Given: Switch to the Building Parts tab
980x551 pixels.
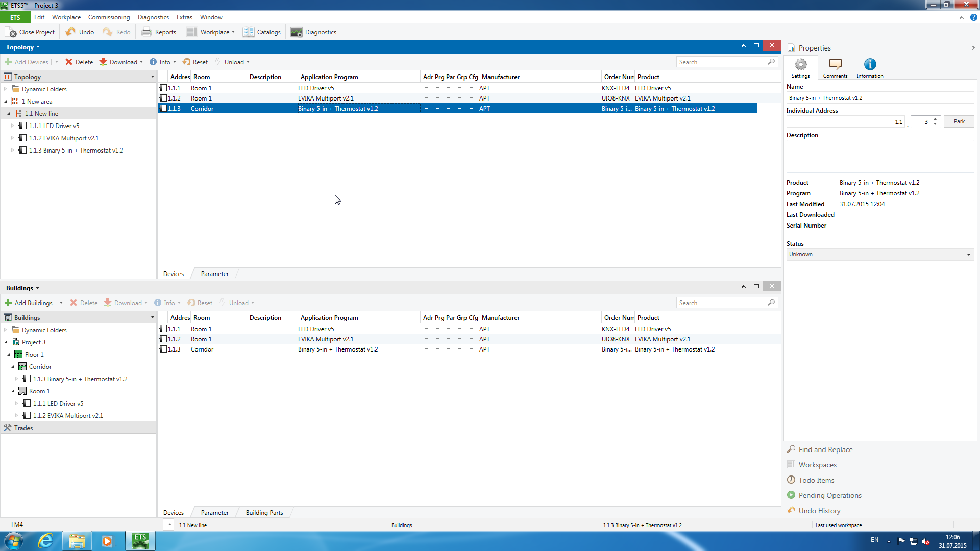Looking at the screenshot, I should 264,512.
